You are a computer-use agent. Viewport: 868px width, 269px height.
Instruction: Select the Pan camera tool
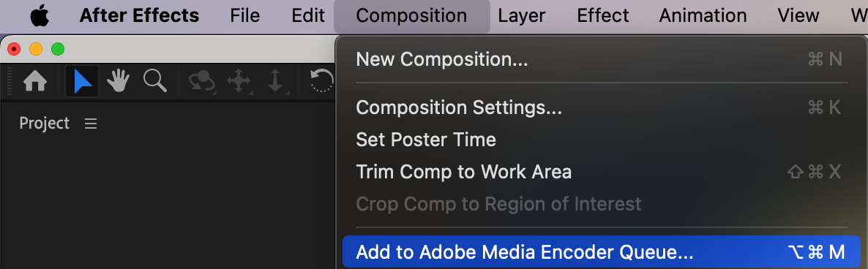pyautogui.click(x=239, y=82)
